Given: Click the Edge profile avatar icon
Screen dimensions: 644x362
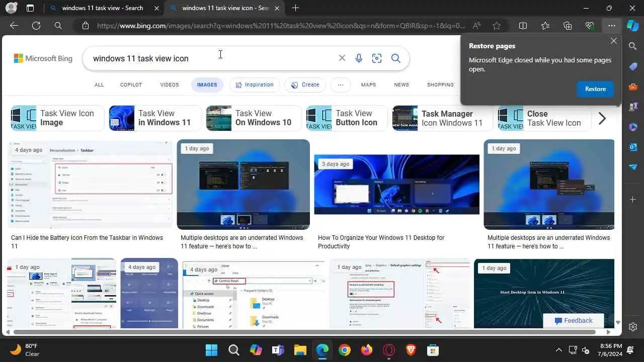Looking at the screenshot, I should 11,8.
